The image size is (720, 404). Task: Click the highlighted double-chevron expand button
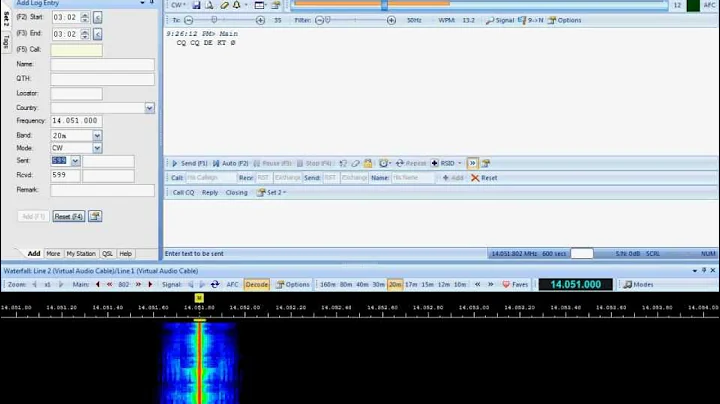[x=472, y=163]
